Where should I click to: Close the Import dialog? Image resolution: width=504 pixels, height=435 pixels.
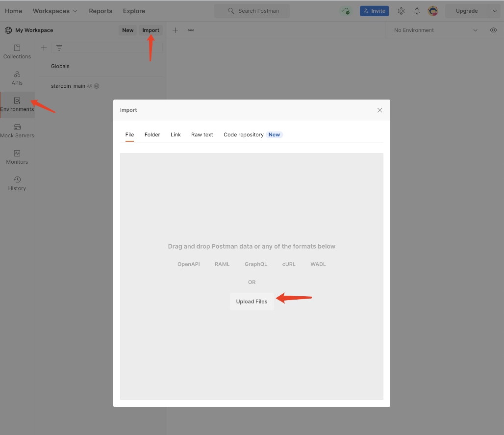point(379,110)
